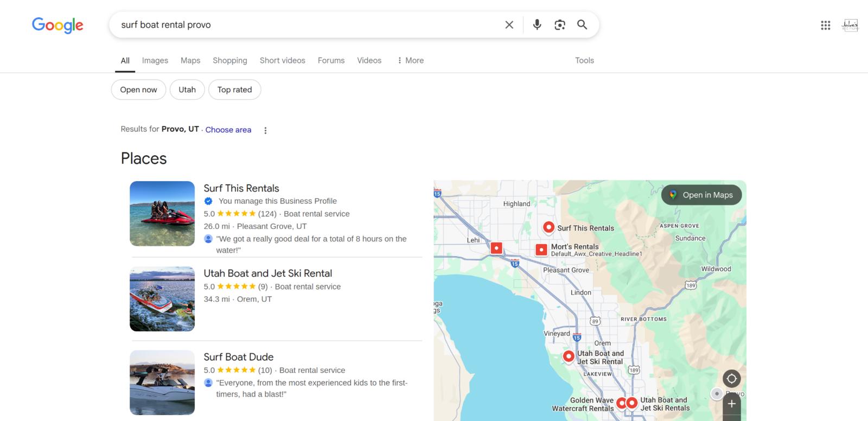Toggle the Open now filter chip
The width and height of the screenshot is (868, 421).
138,90
